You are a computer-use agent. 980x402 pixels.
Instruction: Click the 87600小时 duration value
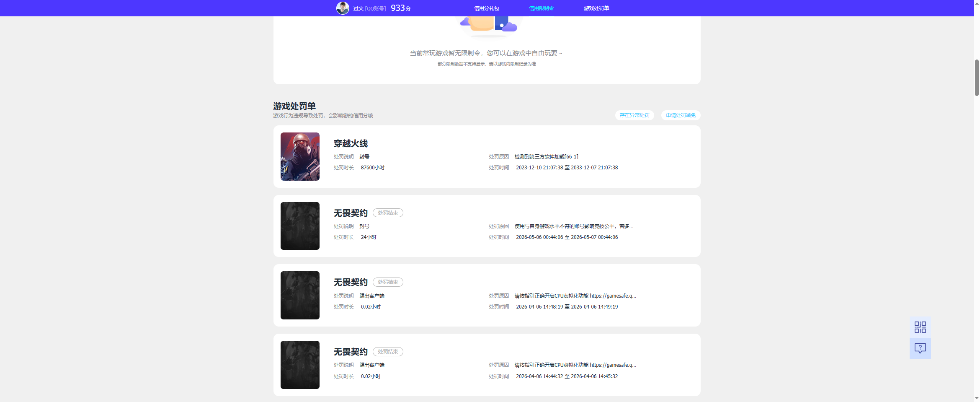pos(373,168)
